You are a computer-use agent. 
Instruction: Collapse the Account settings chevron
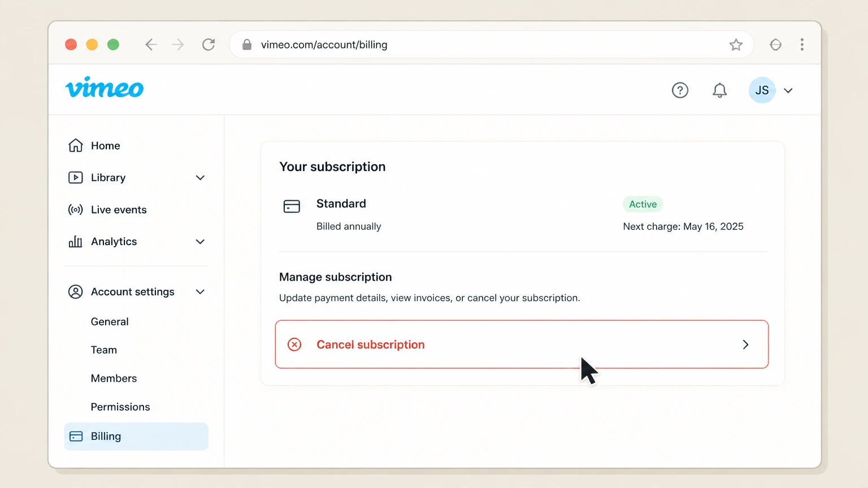pyautogui.click(x=200, y=292)
